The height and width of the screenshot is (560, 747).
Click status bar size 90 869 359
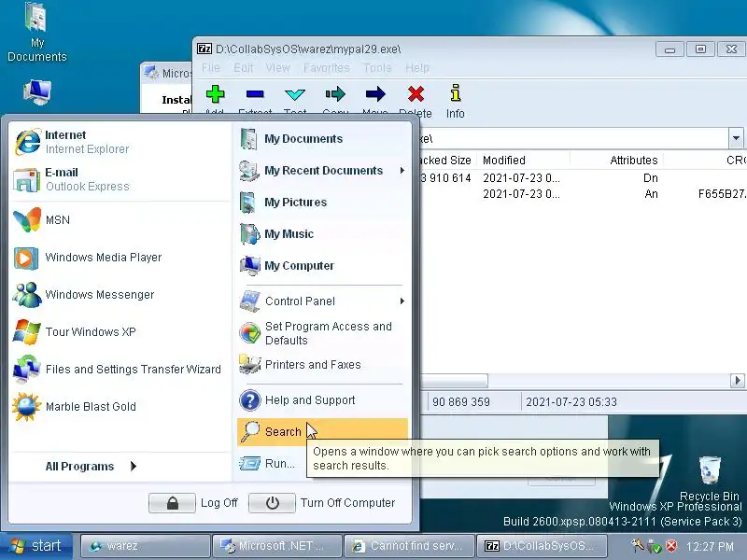460,402
